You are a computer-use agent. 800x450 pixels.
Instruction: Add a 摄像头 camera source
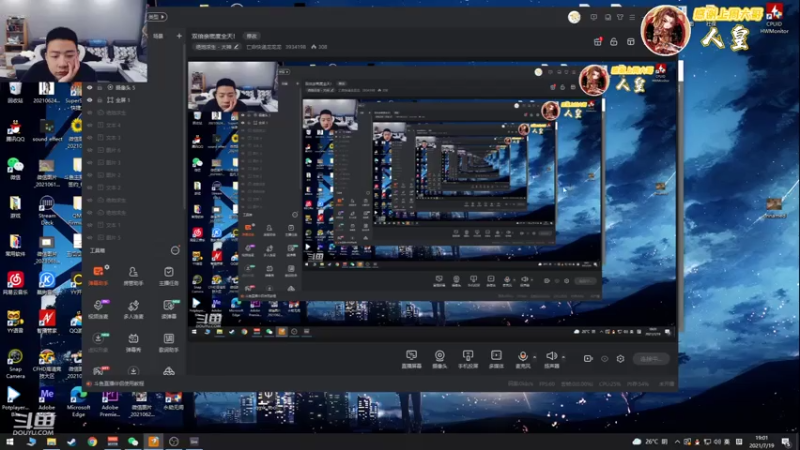439,357
